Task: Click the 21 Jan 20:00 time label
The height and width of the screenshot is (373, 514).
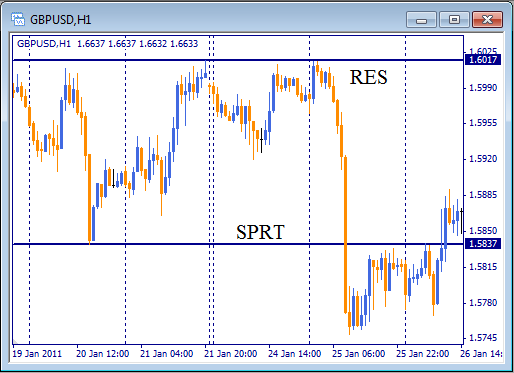Action: point(231,354)
